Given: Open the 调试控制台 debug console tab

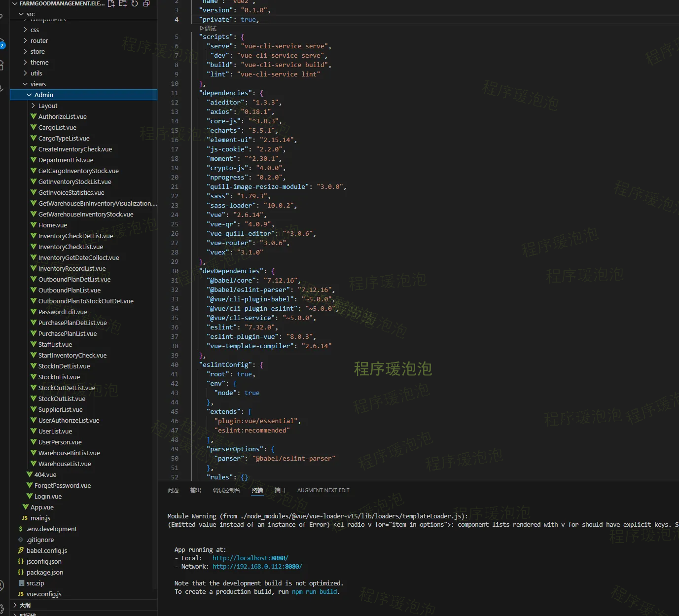Looking at the screenshot, I should [x=226, y=490].
